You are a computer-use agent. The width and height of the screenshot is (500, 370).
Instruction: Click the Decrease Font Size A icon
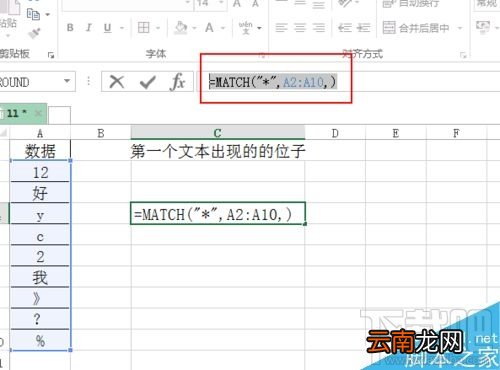(x=255, y=4)
